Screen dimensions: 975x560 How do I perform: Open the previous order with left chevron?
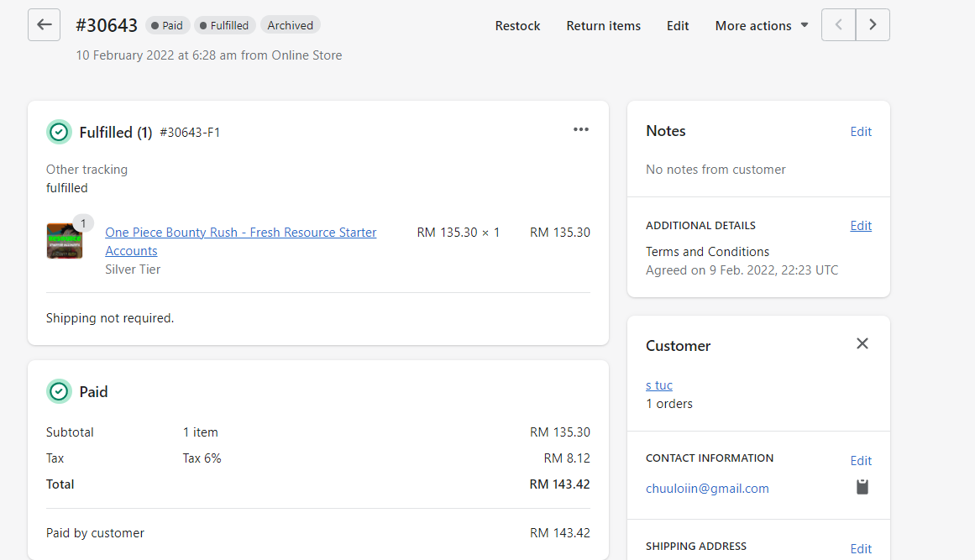[x=838, y=25]
